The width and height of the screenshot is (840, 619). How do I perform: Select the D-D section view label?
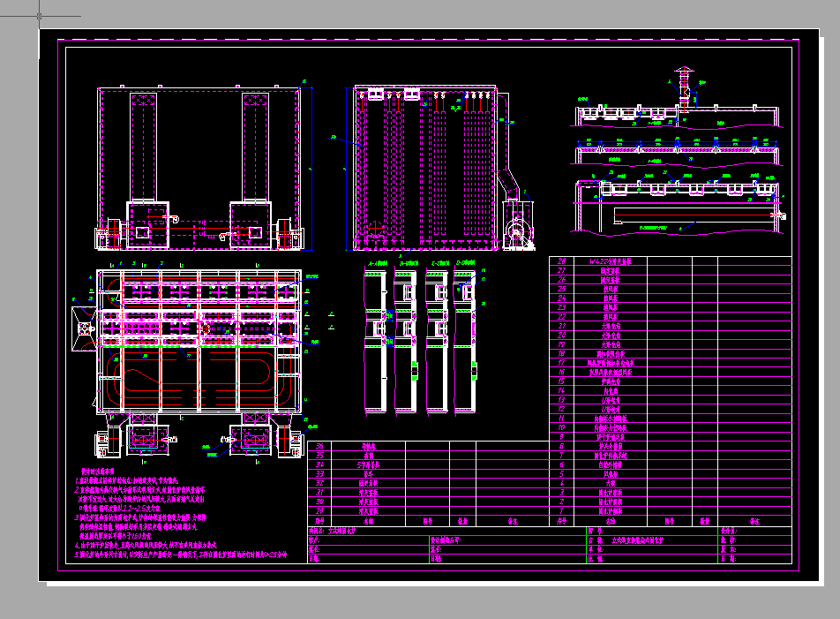467,263
